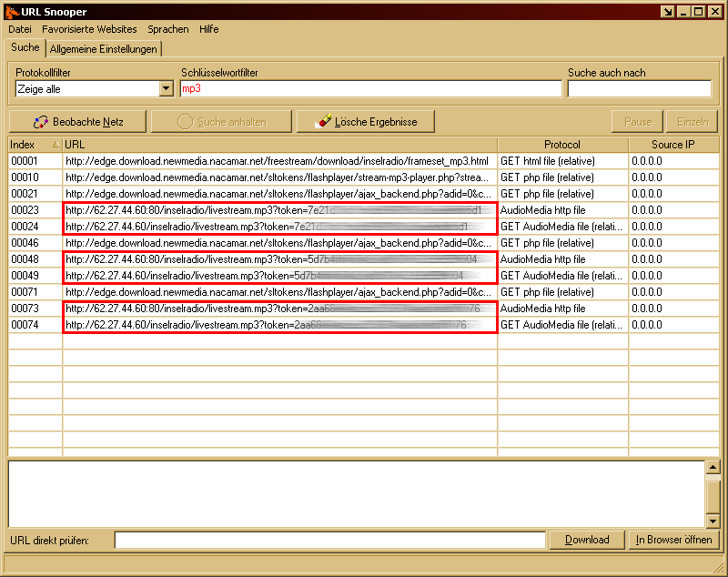
Task: Select row 00049 livestream.mp3 URL
Action: [280, 276]
